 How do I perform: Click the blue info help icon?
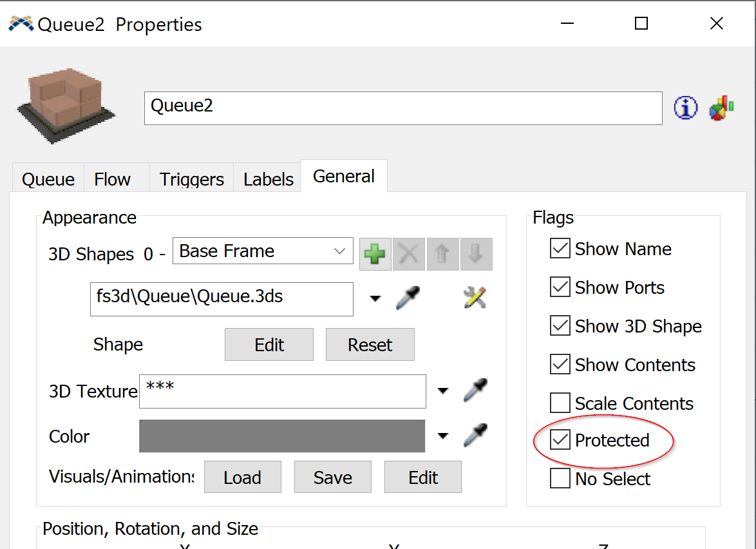click(x=686, y=108)
